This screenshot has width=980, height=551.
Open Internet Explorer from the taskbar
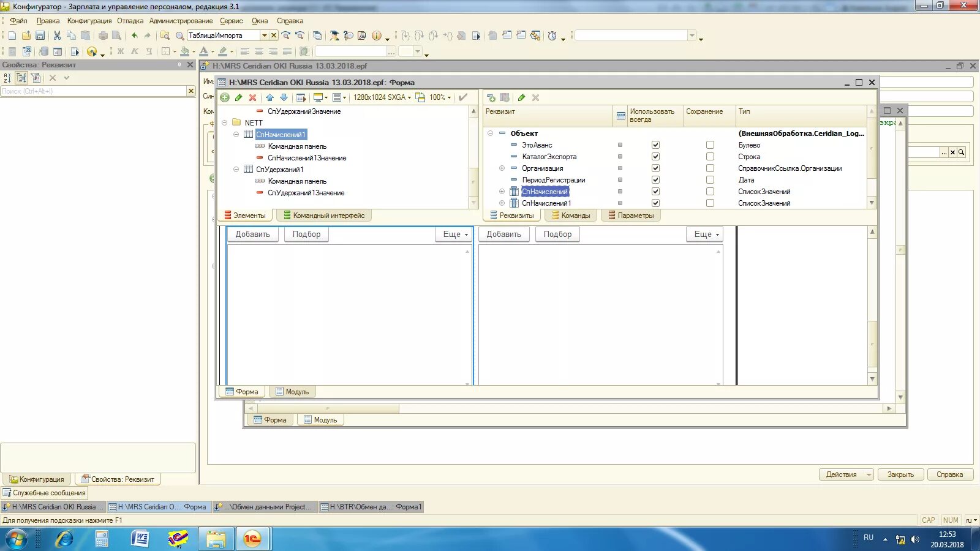point(64,539)
